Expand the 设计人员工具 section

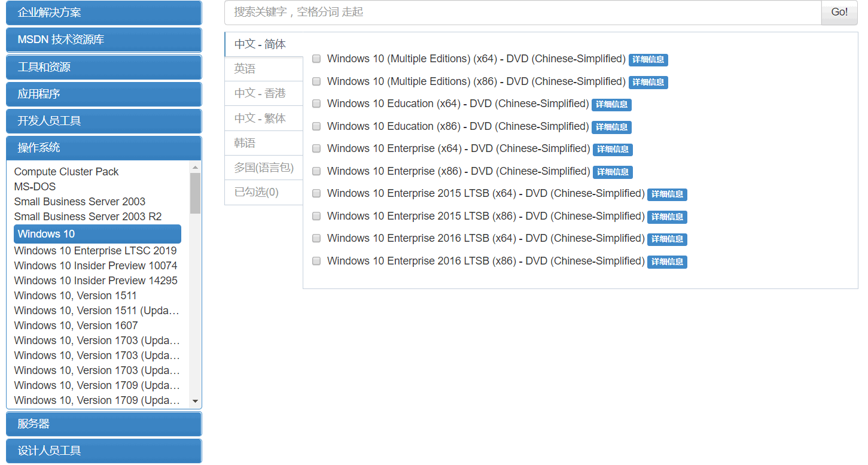(104, 451)
